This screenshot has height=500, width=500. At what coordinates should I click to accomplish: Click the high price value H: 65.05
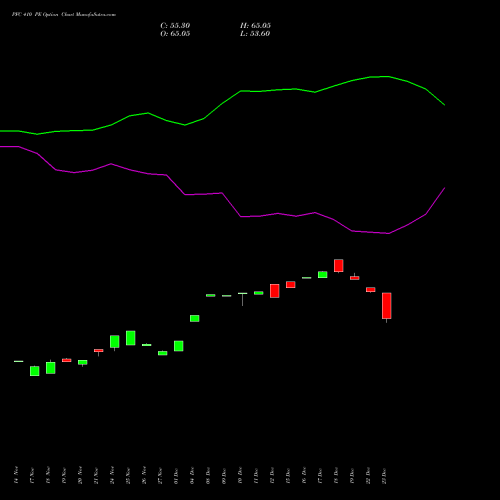pyautogui.click(x=255, y=26)
